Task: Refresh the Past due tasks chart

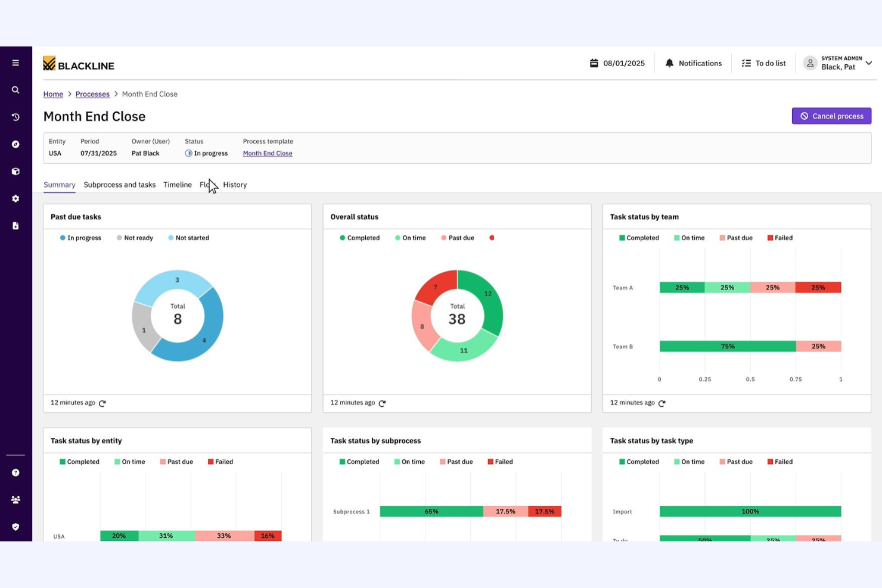Action: [102, 403]
